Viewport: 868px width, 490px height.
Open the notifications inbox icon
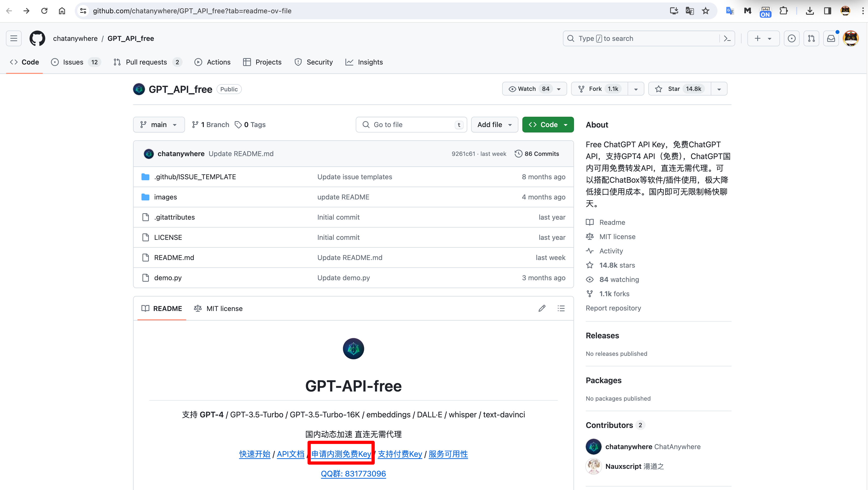831,38
